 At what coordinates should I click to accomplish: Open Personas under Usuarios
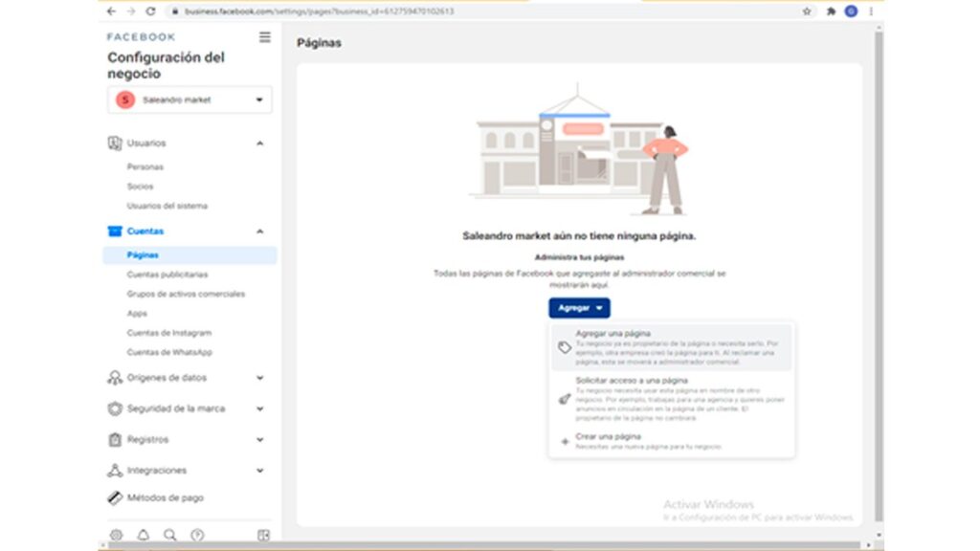click(x=145, y=166)
